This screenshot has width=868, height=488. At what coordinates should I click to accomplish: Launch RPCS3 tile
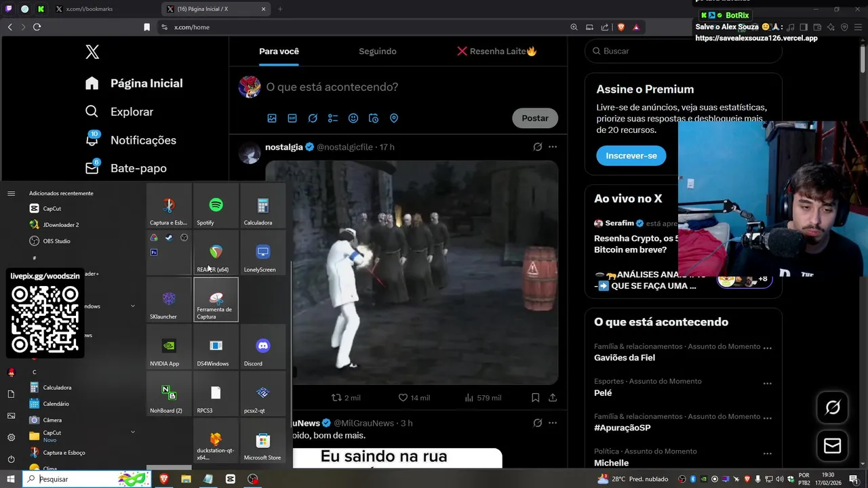pos(216,394)
